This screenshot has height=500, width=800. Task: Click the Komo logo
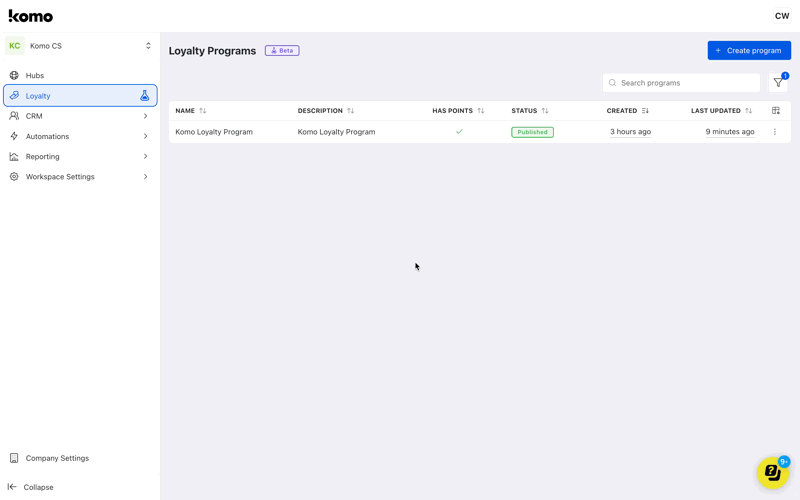click(31, 16)
